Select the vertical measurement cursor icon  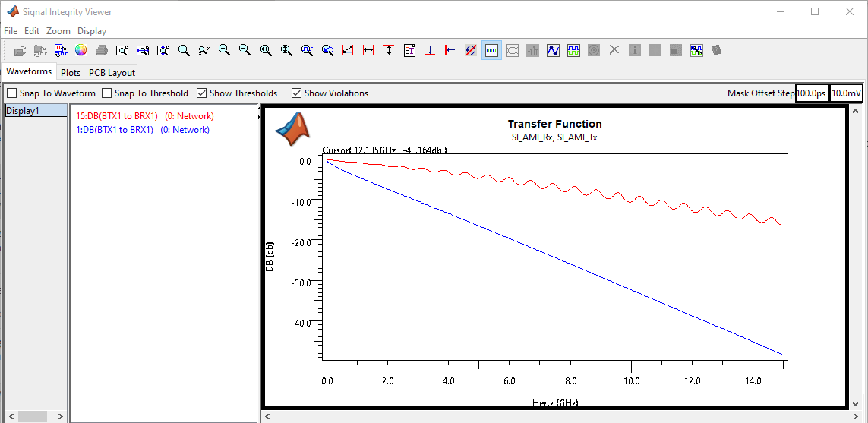pos(389,50)
